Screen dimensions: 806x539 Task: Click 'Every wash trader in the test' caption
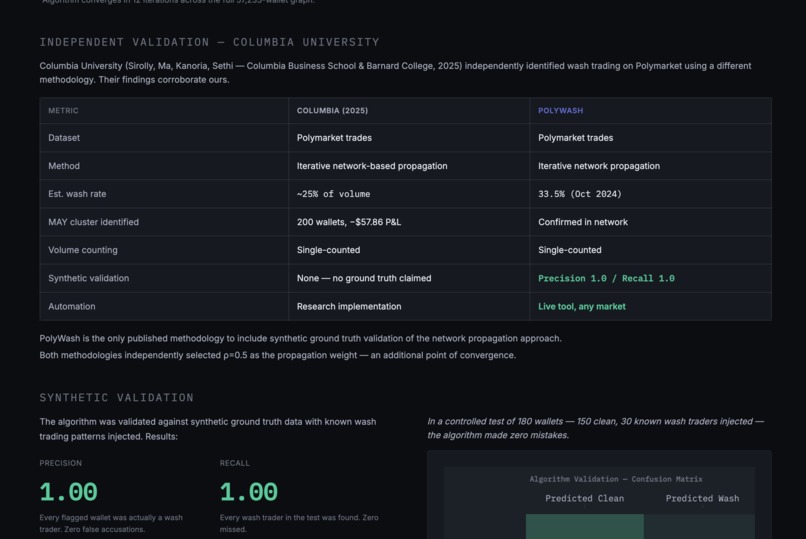pyautogui.click(x=299, y=523)
